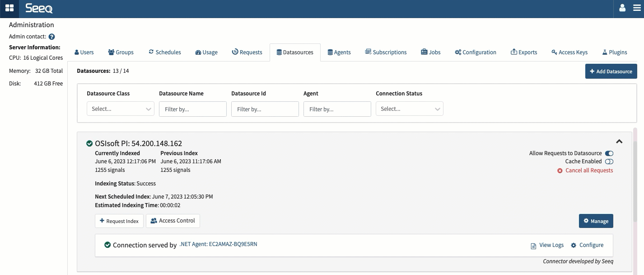Open the app grid menu icon
This screenshot has height=275, width=644.
click(x=9, y=8)
